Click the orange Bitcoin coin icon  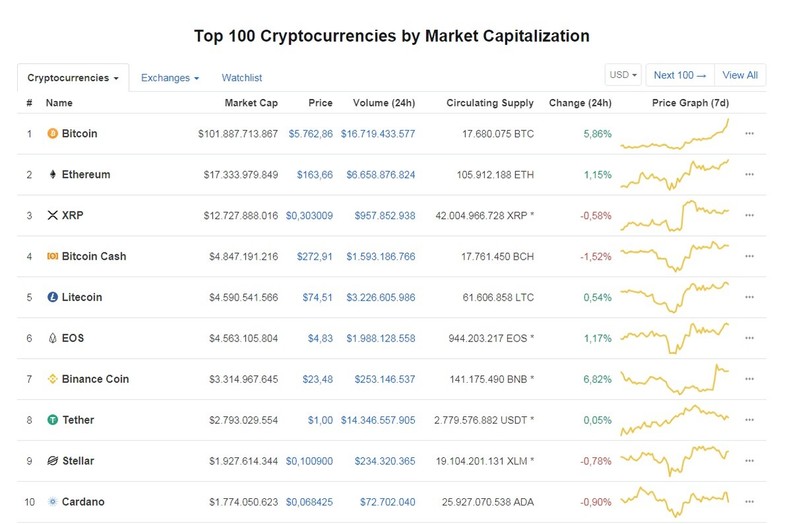point(53,134)
